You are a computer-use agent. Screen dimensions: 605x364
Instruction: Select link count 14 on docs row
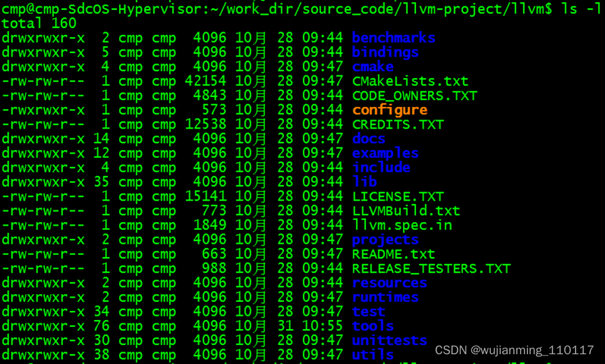point(101,139)
